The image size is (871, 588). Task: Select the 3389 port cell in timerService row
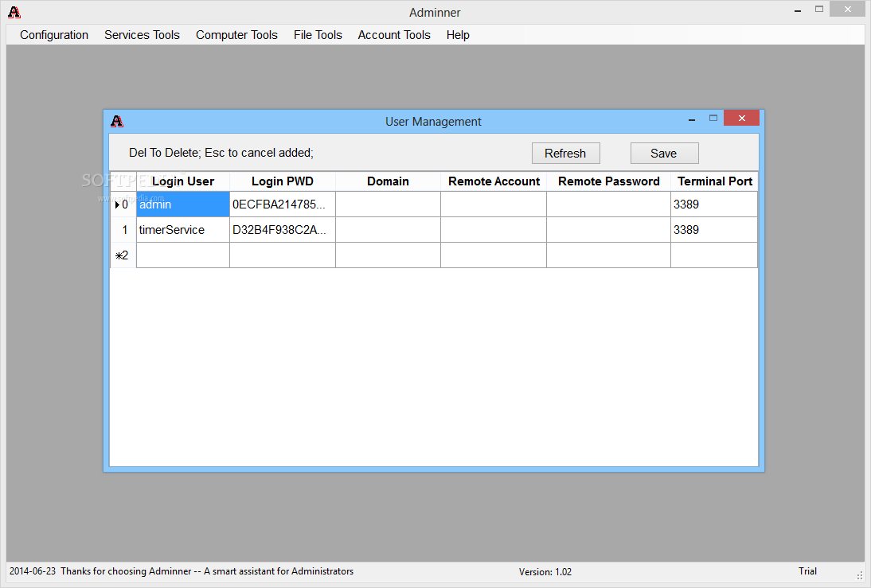[x=714, y=230]
